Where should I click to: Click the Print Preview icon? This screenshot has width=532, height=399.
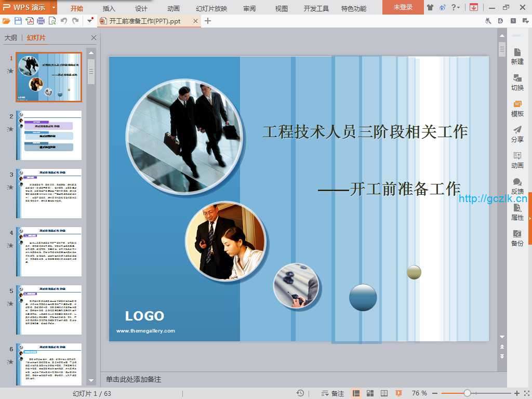52,21
